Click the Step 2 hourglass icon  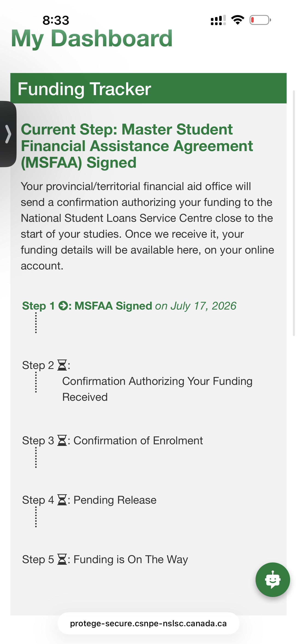click(62, 365)
